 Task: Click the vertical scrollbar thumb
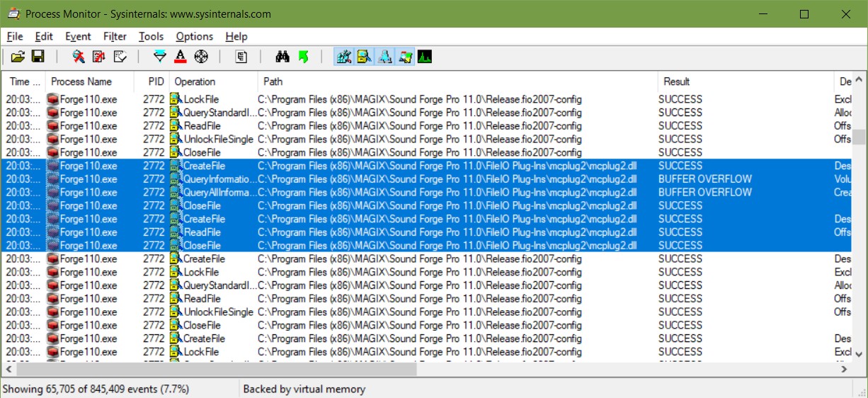(859, 136)
